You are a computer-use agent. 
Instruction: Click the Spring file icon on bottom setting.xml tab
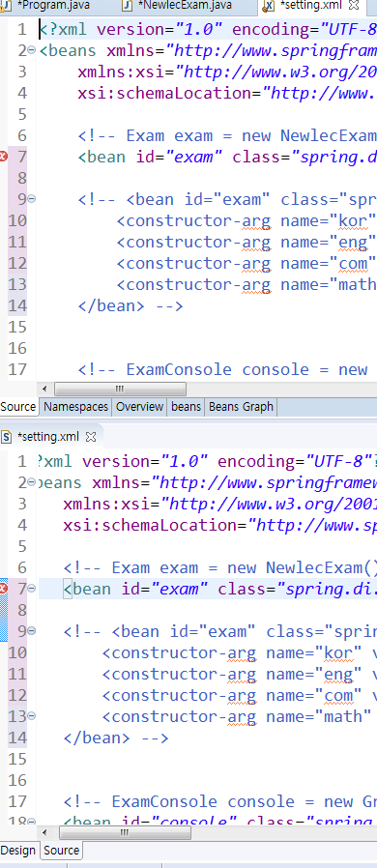[x=7, y=437]
